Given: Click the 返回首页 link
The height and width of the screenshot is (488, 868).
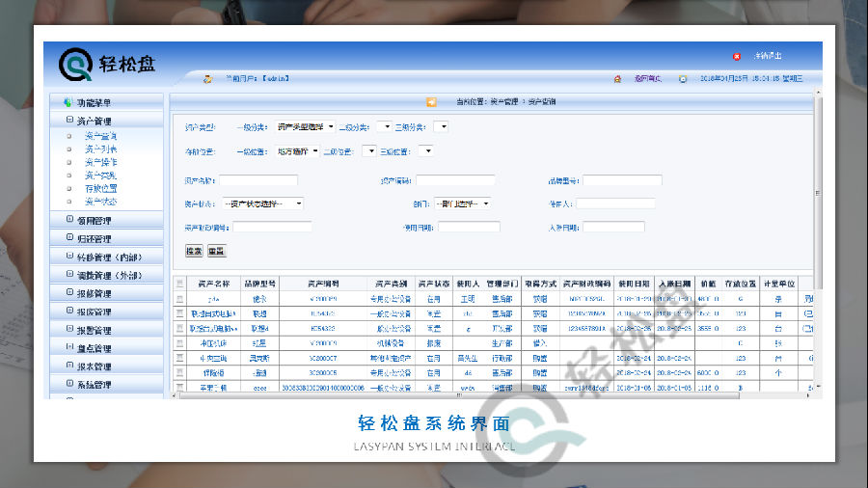Looking at the screenshot, I should click(647, 78).
